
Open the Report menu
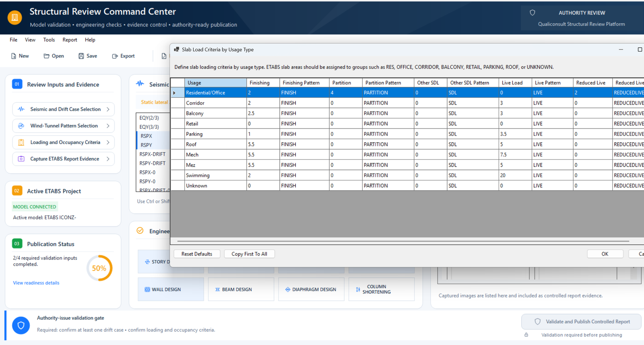(70, 40)
